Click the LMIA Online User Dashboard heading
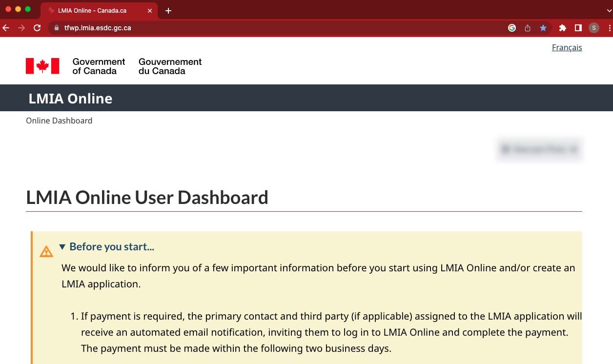Image resolution: width=613 pixels, height=364 pixels. tap(147, 197)
